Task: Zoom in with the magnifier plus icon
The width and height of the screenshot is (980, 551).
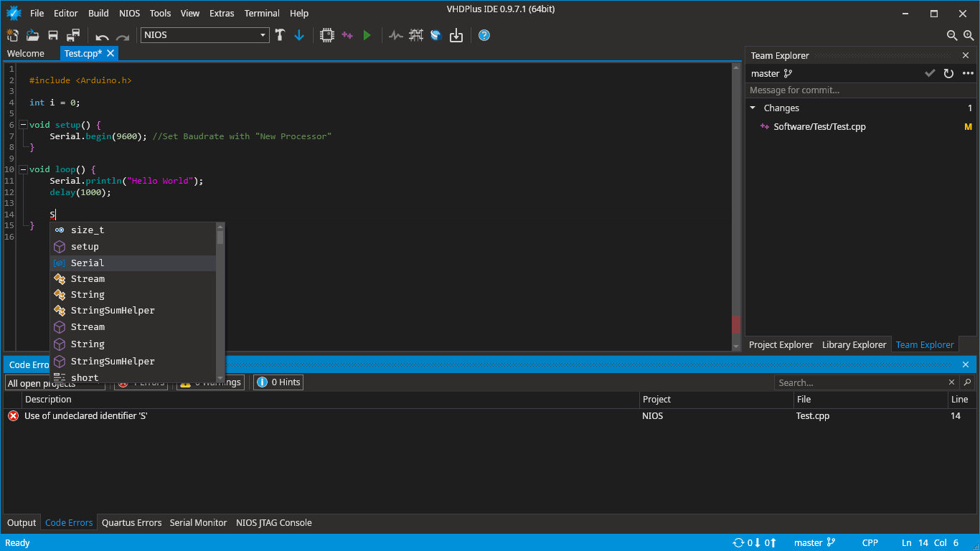Action: pyautogui.click(x=969, y=35)
